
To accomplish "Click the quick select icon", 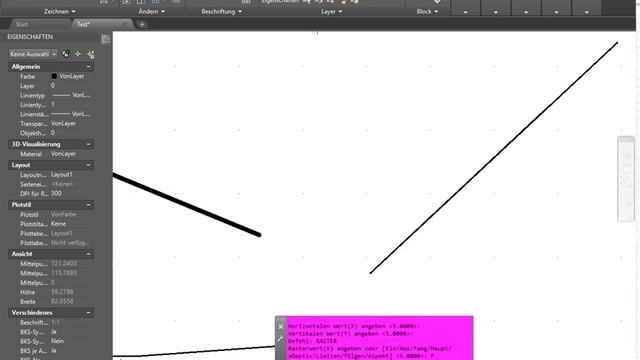I will (x=91, y=54).
